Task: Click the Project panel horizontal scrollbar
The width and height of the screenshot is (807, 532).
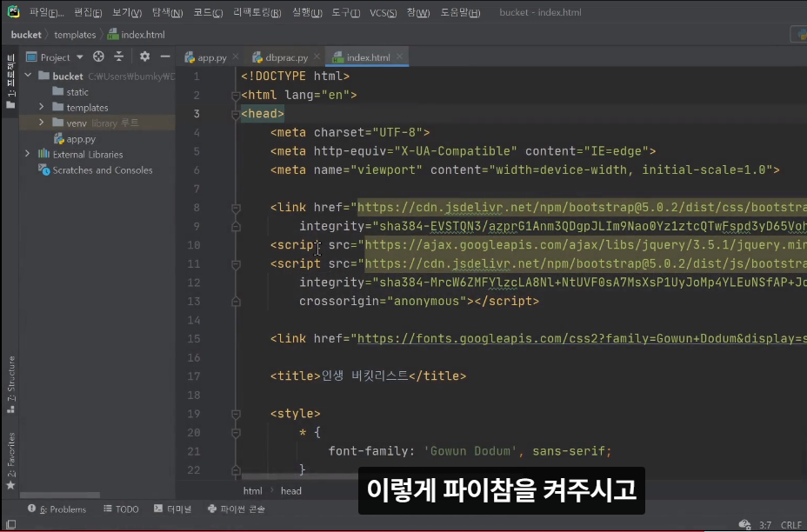Action: [60, 495]
